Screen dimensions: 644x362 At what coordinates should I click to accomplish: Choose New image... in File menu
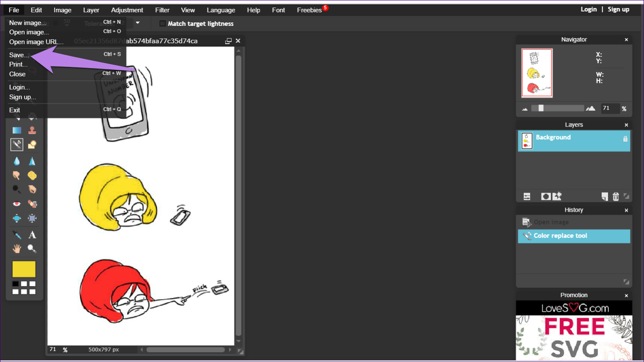coord(65,23)
